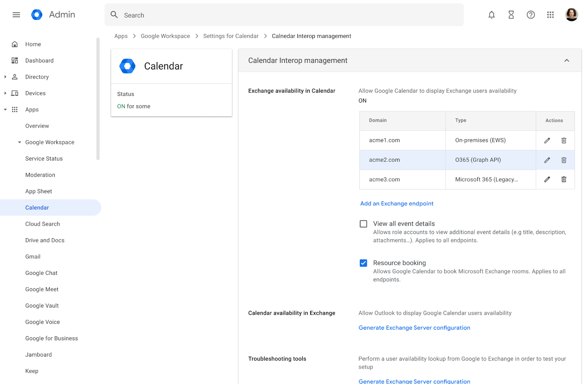The width and height of the screenshot is (588, 384).
Task: Open Cloud Search in sidebar
Action: coord(43,224)
